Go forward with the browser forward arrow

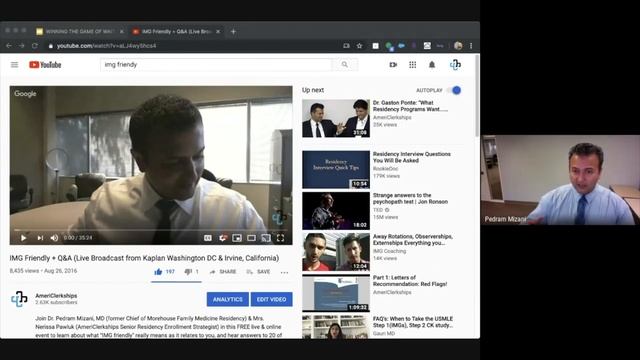[22, 46]
